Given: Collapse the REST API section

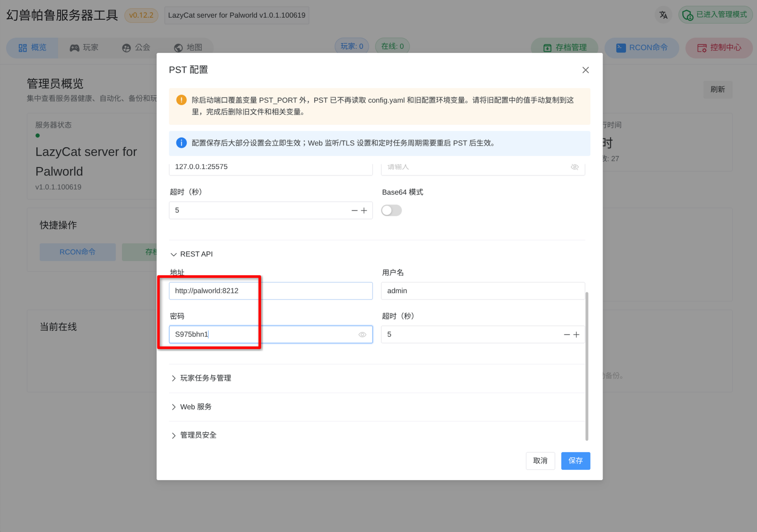Looking at the screenshot, I should pos(192,254).
